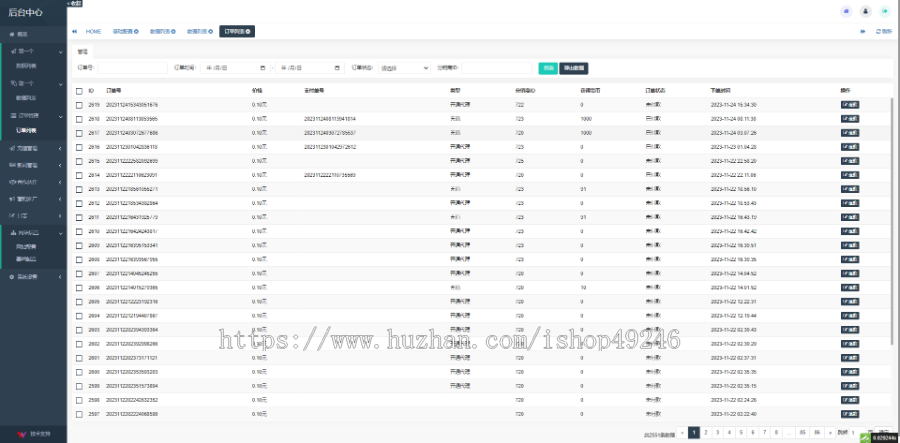The height and width of the screenshot is (443, 900).
Task: Click timestamp 2023-11-24 15:34:30
Action: tap(734, 105)
